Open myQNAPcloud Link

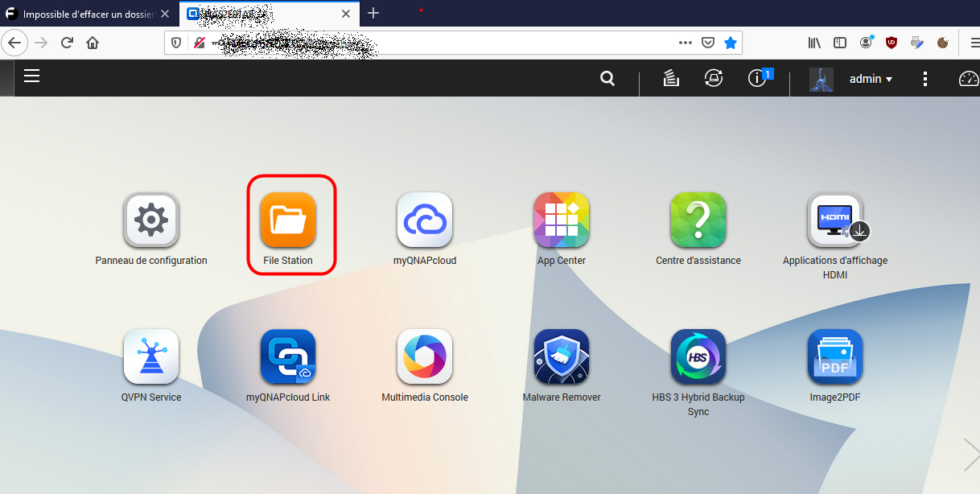tap(288, 356)
